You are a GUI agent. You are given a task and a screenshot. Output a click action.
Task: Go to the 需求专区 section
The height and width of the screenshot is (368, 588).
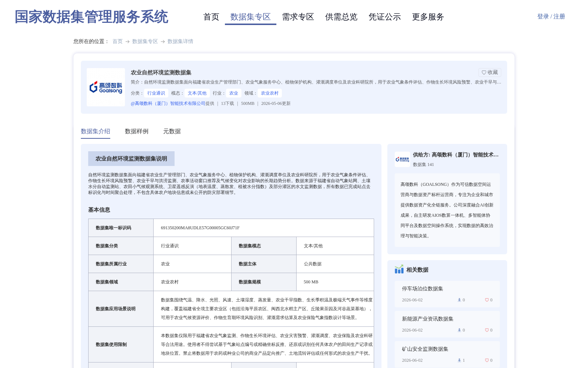pyautogui.click(x=298, y=17)
